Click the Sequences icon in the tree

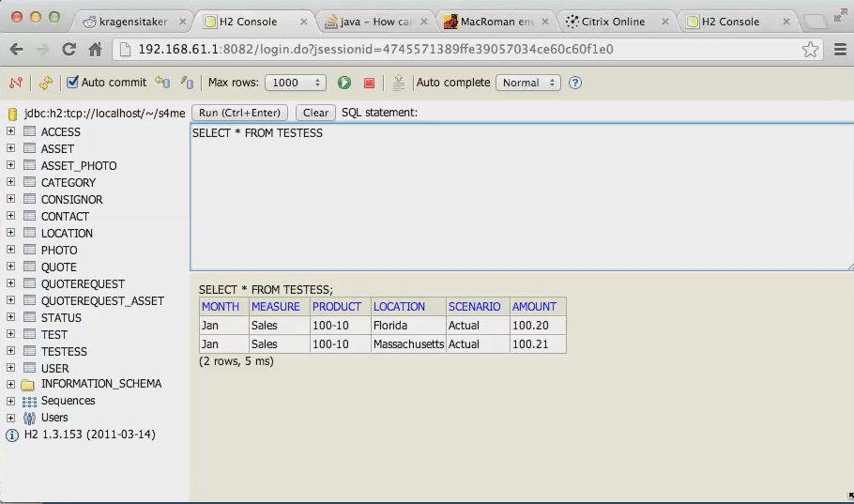pyautogui.click(x=29, y=402)
